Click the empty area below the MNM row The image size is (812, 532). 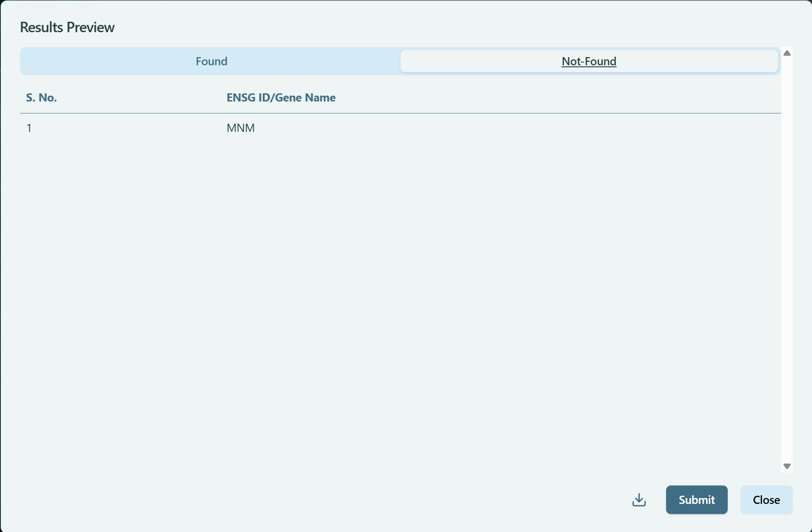point(399,295)
